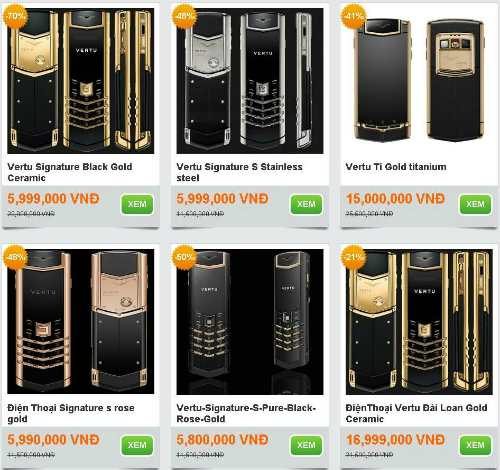Open Pure Black Rose Gold product image

250,322
